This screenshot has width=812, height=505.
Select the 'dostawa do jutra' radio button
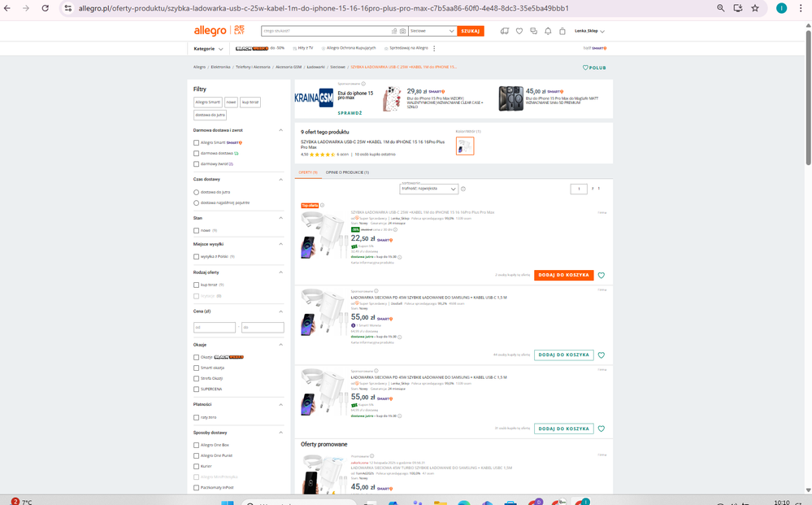[197, 193]
